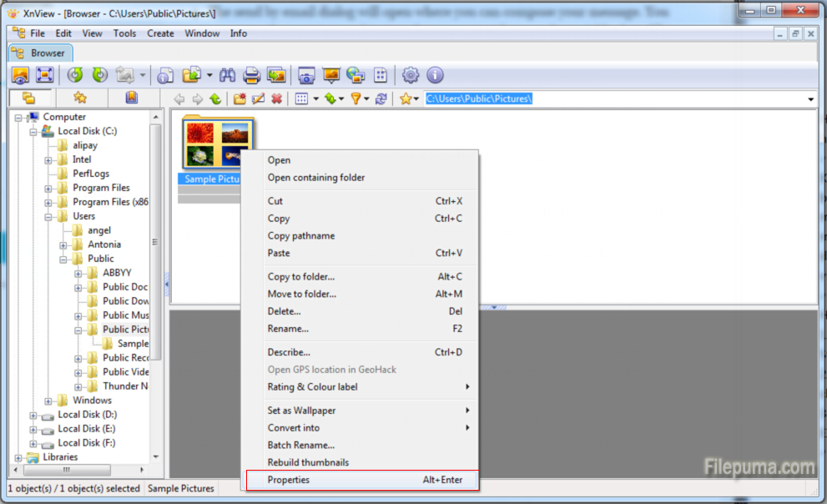Click the Fullscreen view toolbar icon
This screenshot has height=504, width=827.
click(x=44, y=75)
